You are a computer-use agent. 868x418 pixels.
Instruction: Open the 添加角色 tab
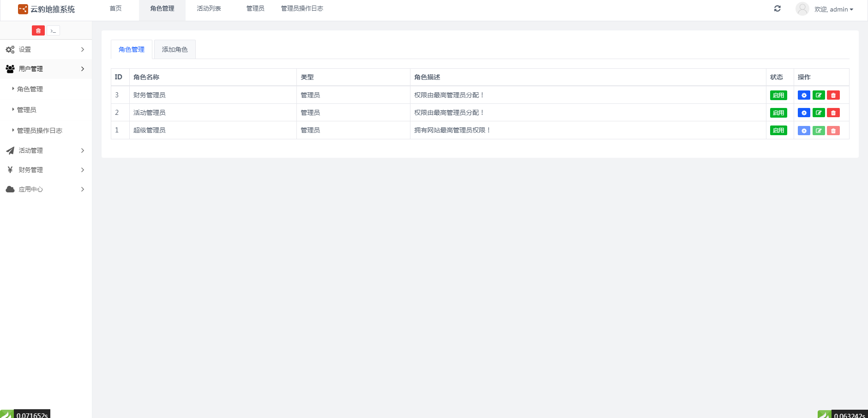(x=175, y=49)
